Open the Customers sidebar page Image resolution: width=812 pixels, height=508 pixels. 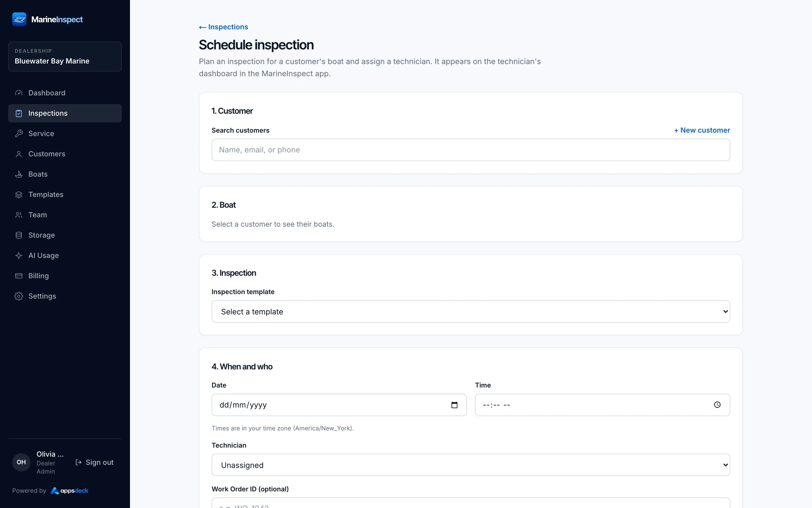pyautogui.click(x=65, y=154)
